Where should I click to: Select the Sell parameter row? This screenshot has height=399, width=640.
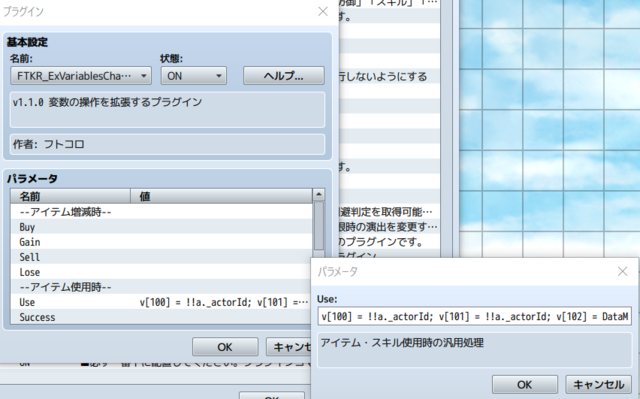coord(161,257)
